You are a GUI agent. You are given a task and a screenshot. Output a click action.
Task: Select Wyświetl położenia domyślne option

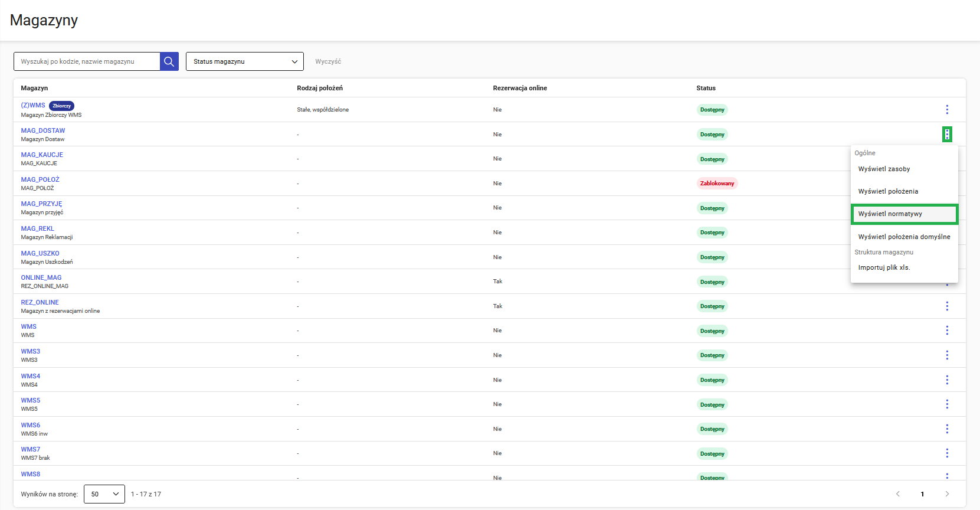tap(904, 237)
